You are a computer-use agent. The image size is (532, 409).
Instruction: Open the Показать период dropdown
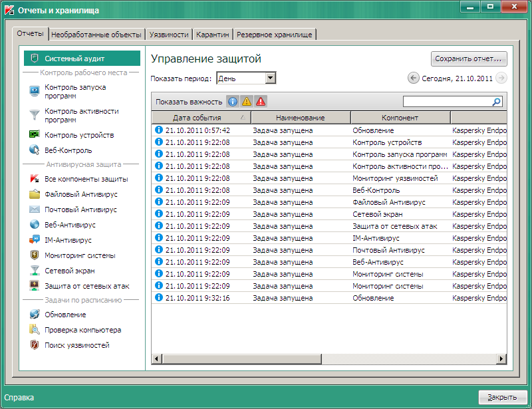pos(270,78)
